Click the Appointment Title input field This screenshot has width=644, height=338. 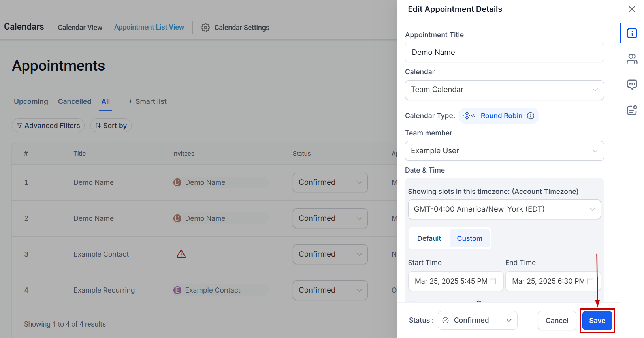pos(504,53)
